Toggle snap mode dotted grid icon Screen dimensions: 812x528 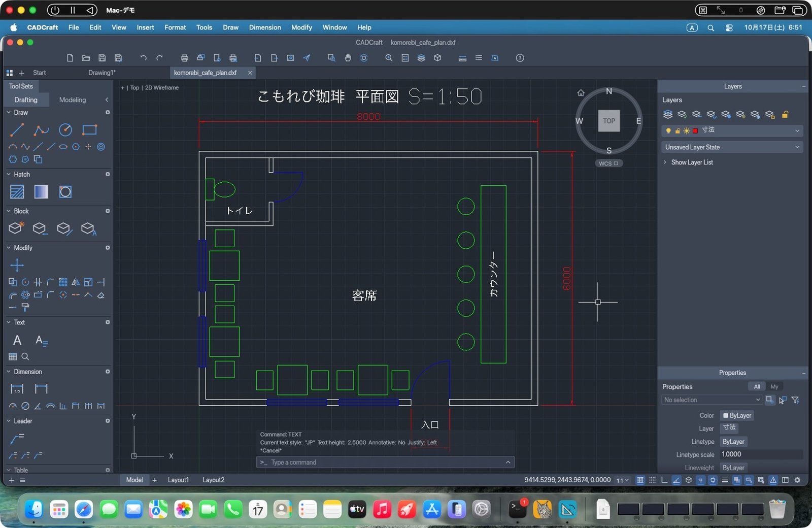[653, 480]
